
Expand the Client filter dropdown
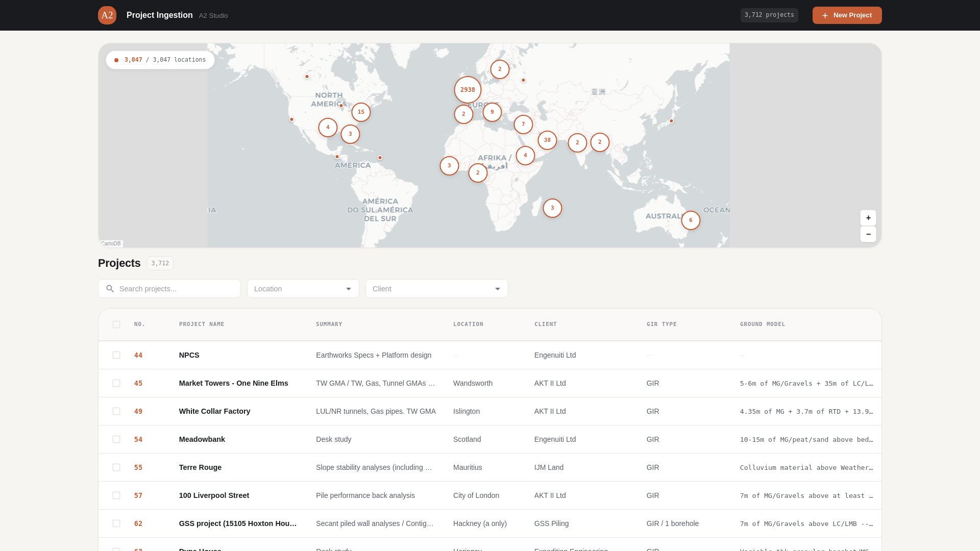[x=437, y=289]
